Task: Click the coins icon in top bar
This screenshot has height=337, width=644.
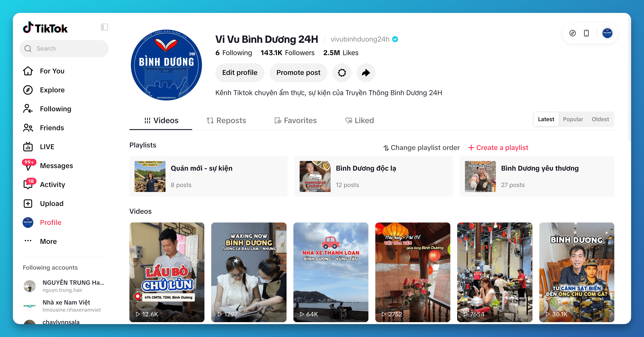Action: click(x=572, y=33)
